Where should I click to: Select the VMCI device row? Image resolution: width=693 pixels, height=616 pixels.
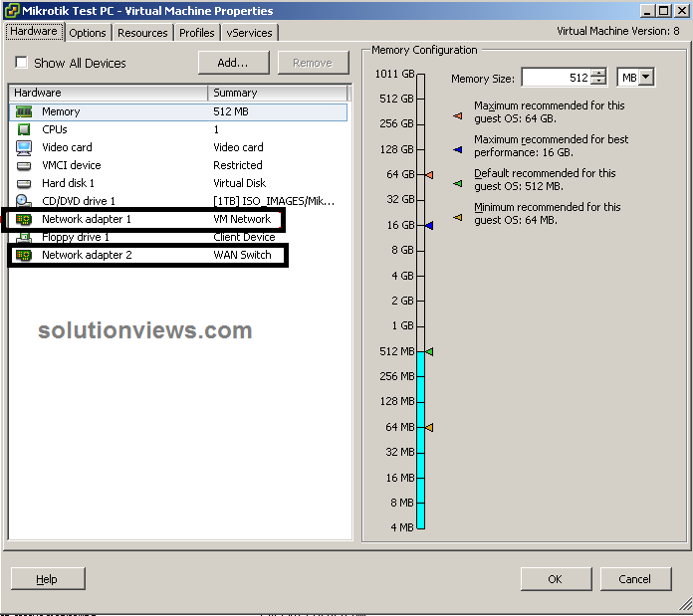coord(178,165)
